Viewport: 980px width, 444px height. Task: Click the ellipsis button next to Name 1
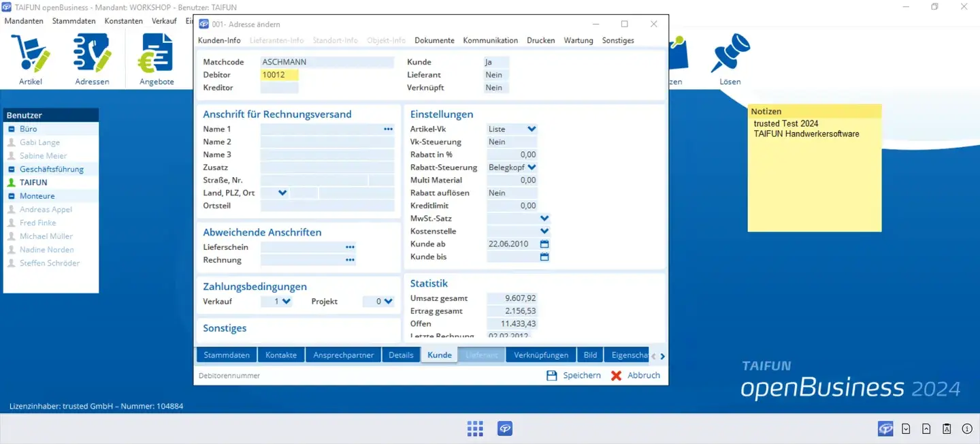pyautogui.click(x=388, y=129)
